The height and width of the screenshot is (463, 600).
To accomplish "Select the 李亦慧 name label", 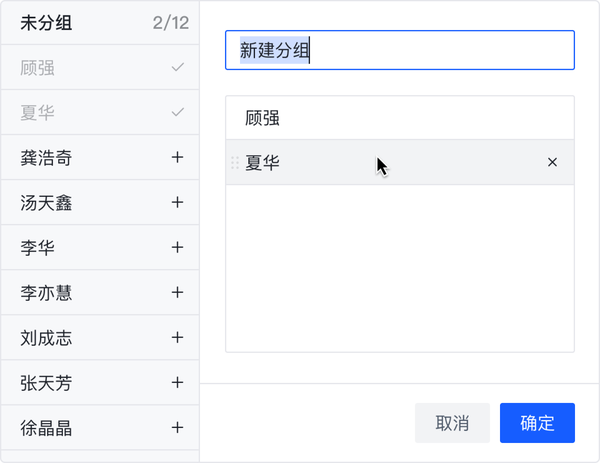I will pos(46,293).
